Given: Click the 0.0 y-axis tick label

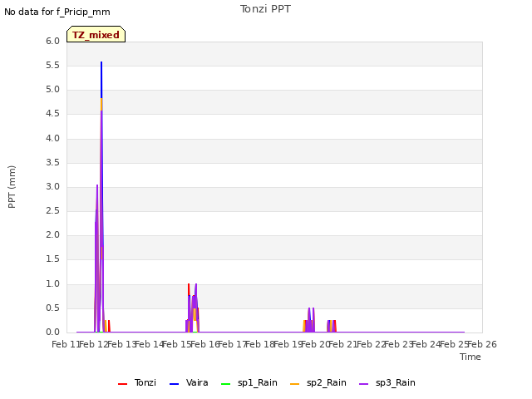Looking at the screenshot, I should click(x=52, y=332).
